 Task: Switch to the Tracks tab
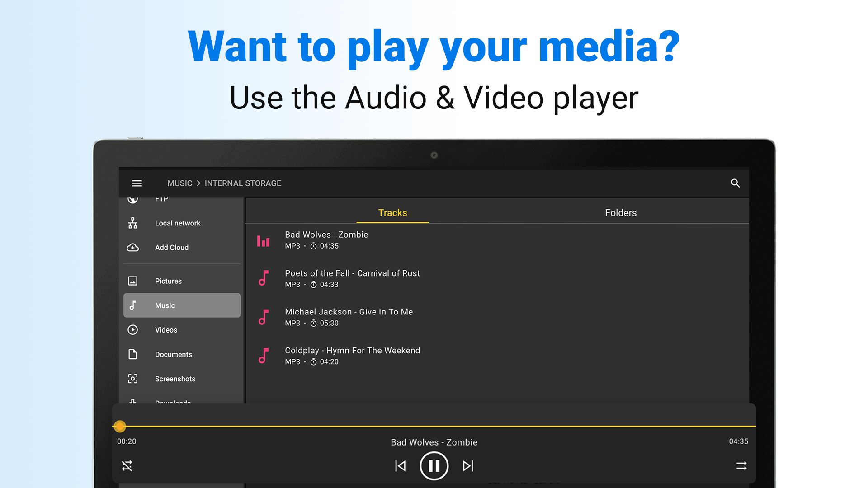tap(392, 212)
